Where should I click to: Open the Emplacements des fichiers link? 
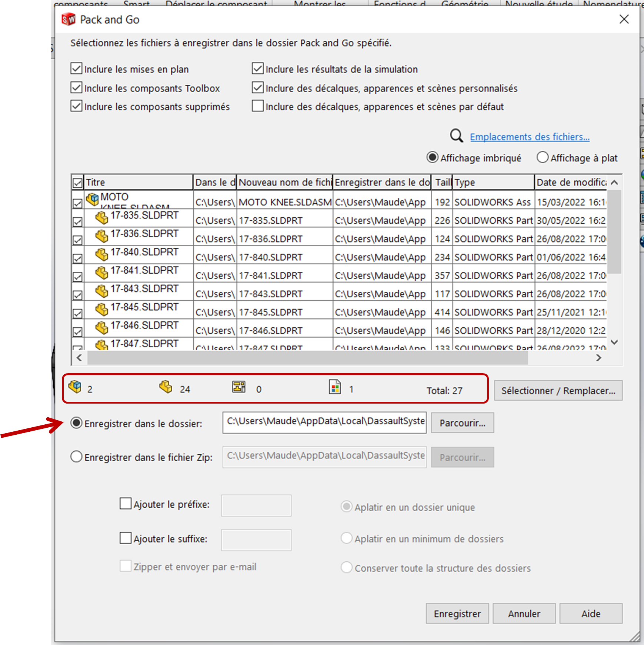(x=530, y=136)
